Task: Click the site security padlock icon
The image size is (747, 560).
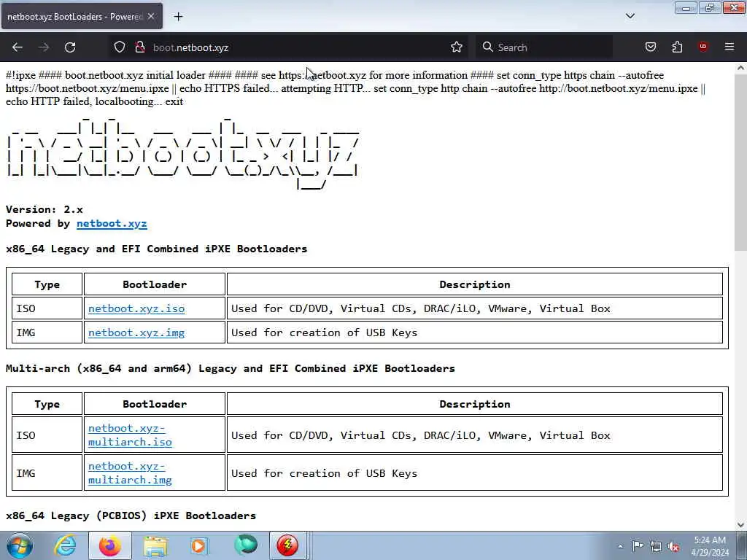Action: 140,47
